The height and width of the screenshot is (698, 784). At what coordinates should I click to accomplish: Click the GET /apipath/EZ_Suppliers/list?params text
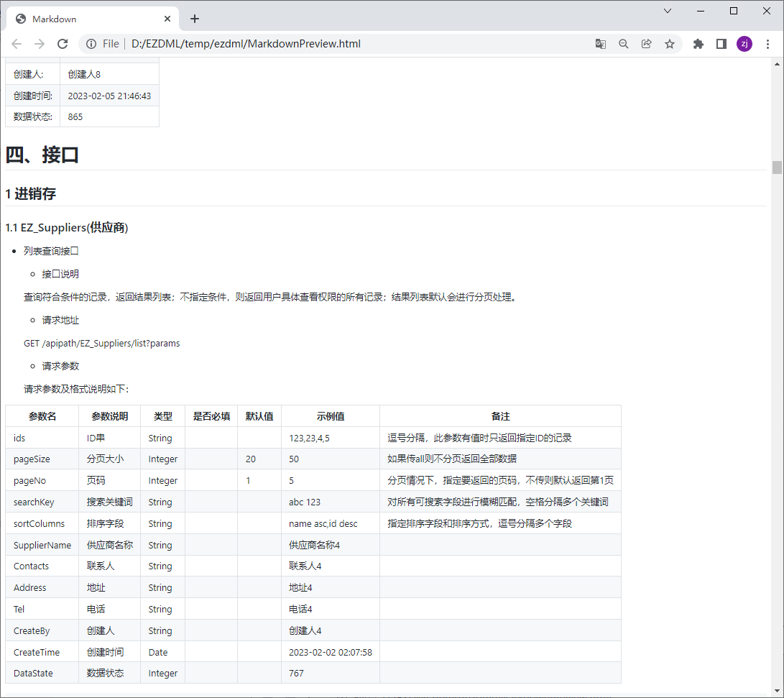(x=101, y=344)
